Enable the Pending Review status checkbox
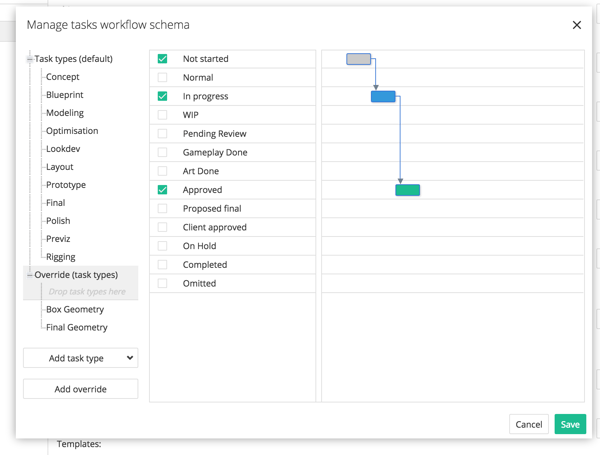The height and width of the screenshot is (455, 600). point(162,134)
